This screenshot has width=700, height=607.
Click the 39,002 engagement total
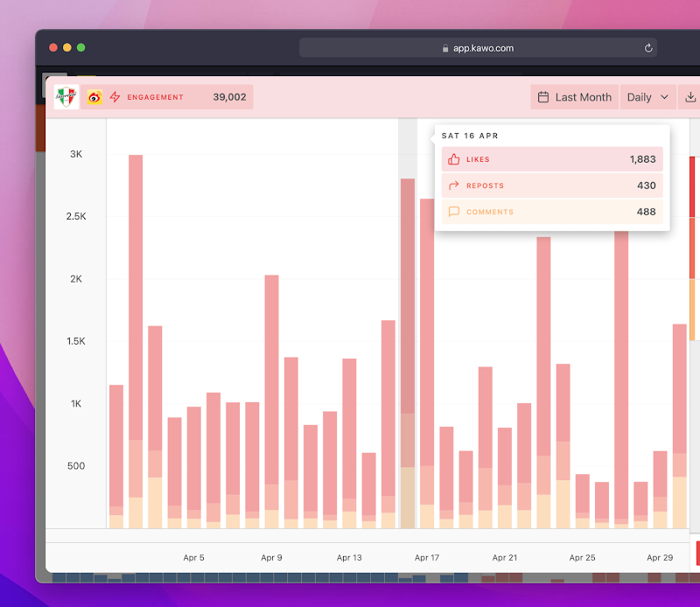coord(229,97)
